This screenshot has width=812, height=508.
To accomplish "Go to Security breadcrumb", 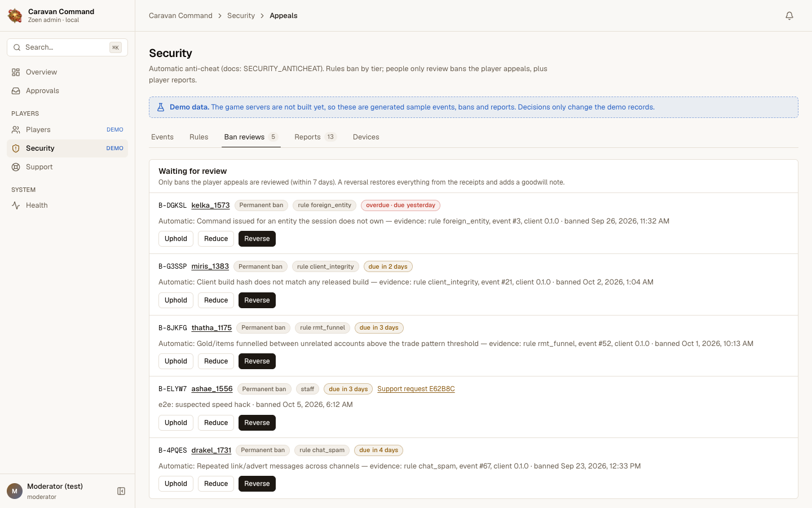I will pyautogui.click(x=241, y=16).
